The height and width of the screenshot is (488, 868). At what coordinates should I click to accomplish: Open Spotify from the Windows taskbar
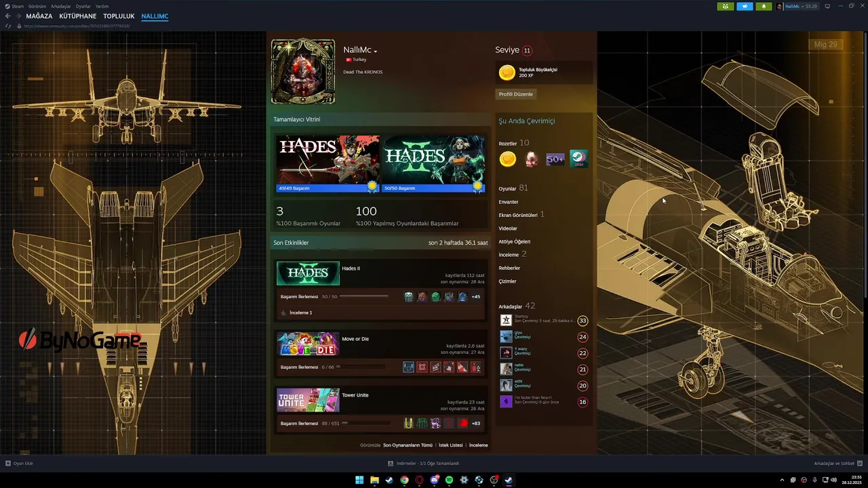click(x=449, y=480)
